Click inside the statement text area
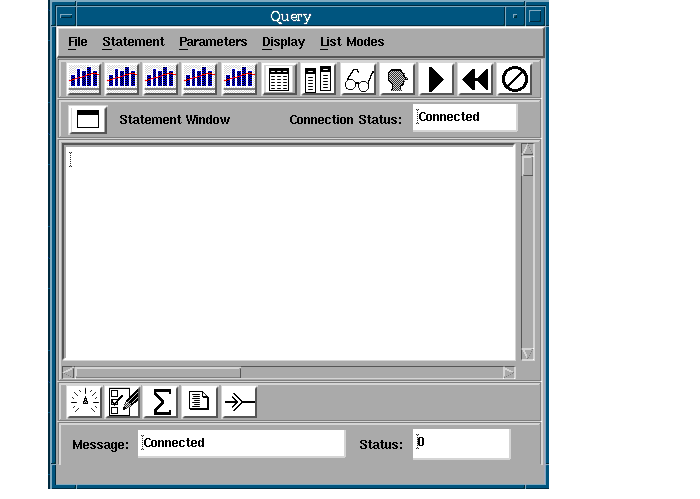 290,250
